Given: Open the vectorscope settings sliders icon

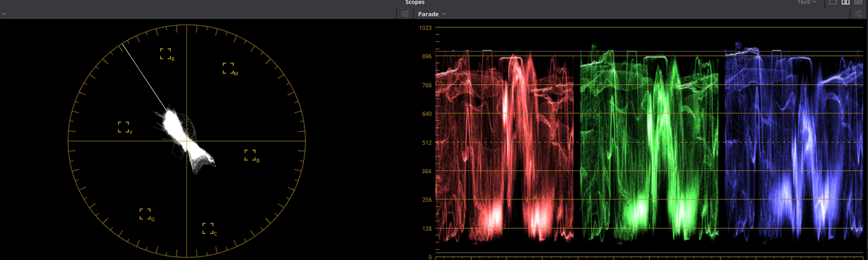Looking at the screenshot, I should (405, 14).
